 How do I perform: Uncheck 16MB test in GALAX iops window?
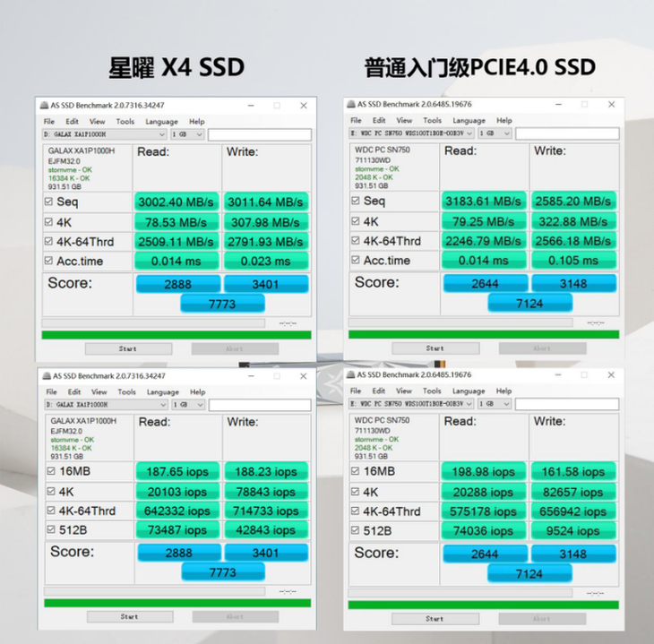click(x=51, y=471)
